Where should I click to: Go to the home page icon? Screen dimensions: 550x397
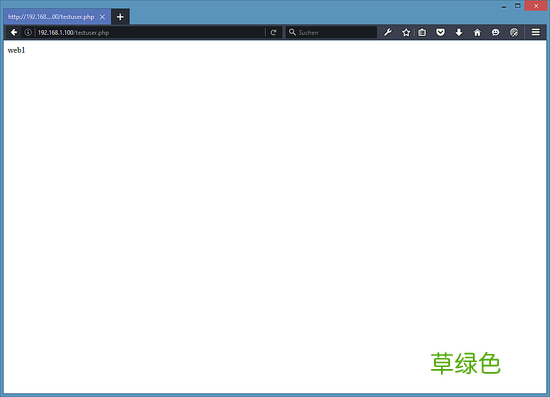(477, 32)
